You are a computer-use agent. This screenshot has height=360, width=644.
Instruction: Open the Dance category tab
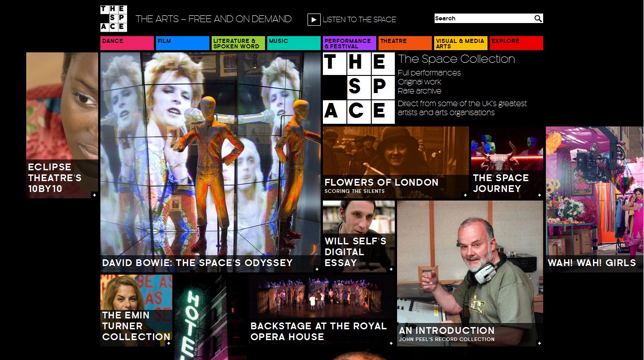(127, 43)
